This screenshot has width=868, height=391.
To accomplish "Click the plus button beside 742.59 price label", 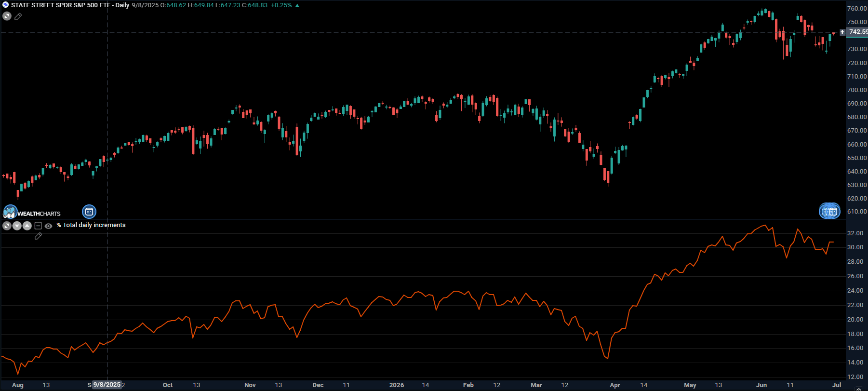I will point(842,32).
